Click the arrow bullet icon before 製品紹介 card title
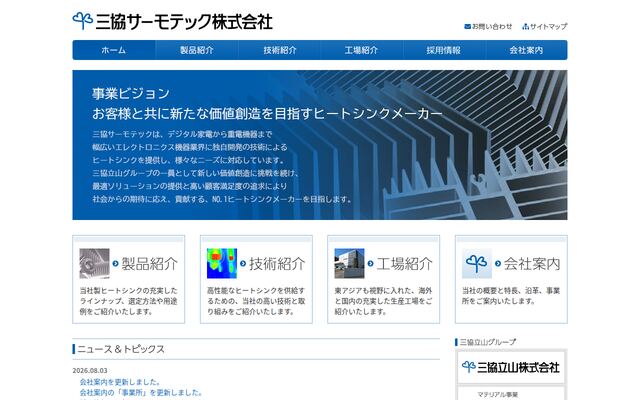The height and width of the screenshot is (400, 640). click(x=116, y=264)
